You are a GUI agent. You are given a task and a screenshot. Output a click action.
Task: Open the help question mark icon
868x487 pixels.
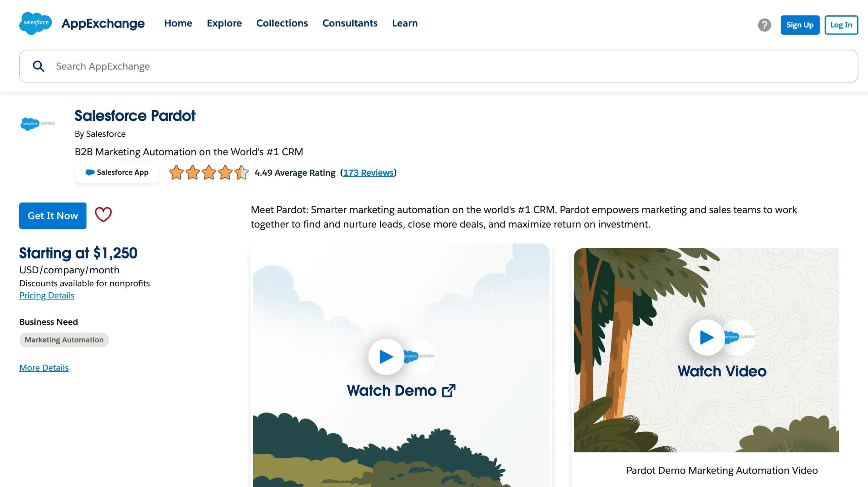(764, 25)
